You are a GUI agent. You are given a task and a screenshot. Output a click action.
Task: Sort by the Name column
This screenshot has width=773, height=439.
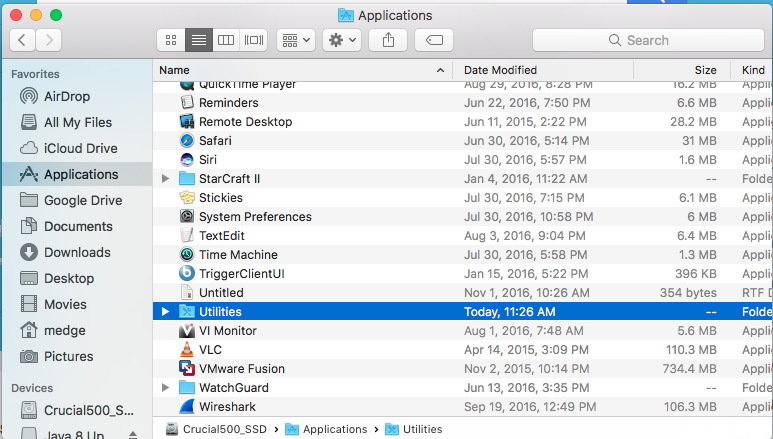click(302, 70)
